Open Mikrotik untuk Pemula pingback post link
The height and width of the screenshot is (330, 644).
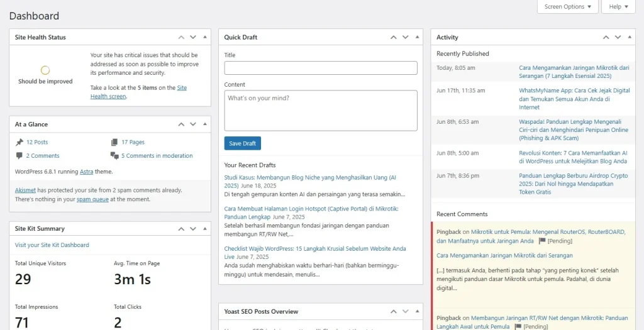[x=531, y=236]
